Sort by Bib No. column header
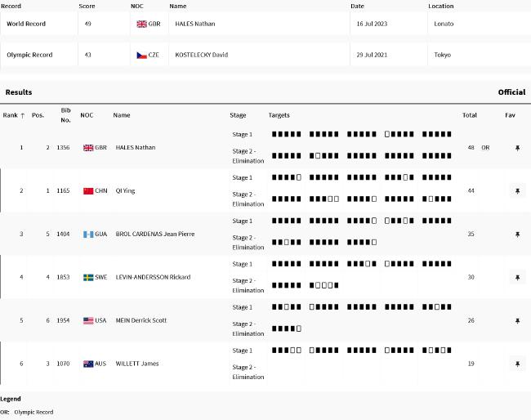The width and height of the screenshot is (531, 420). point(65,115)
